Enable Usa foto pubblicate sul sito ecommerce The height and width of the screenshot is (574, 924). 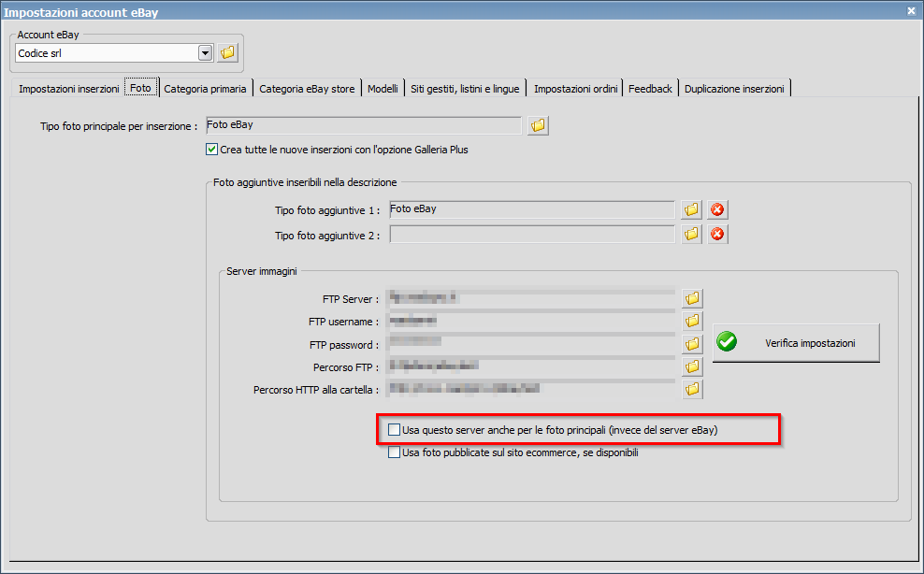(394, 452)
